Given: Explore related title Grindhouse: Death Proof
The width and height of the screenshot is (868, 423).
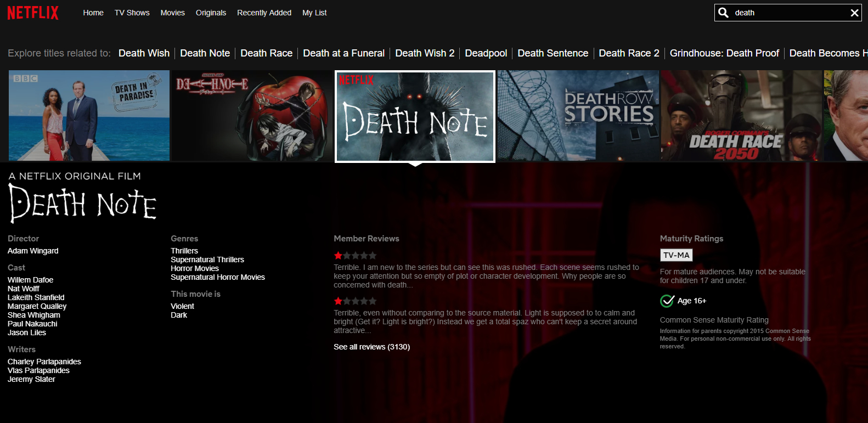Looking at the screenshot, I should (724, 53).
